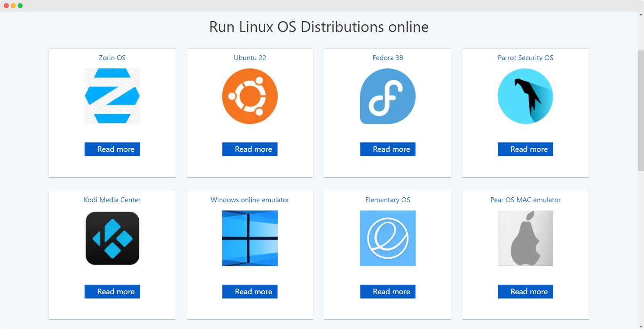Open the Zorin OS title link
Image resolution: width=644 pixels, height=329 pixels.
point(112,58)
